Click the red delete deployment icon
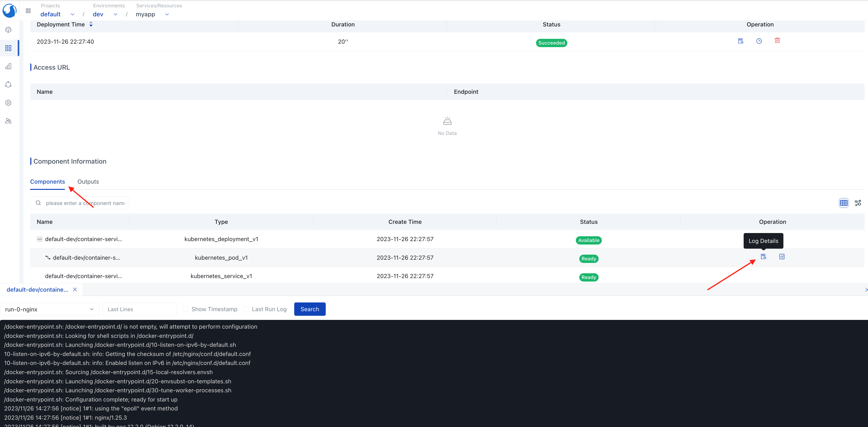 click(777, 41)
